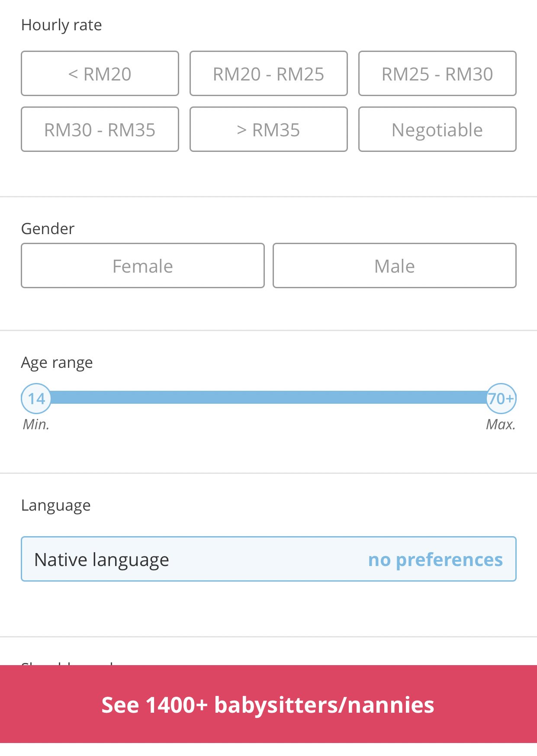The width and height of the screenshot is (537, 756).
Task: Click the "Max." label under the slider
Action: (x=501, y=425)
